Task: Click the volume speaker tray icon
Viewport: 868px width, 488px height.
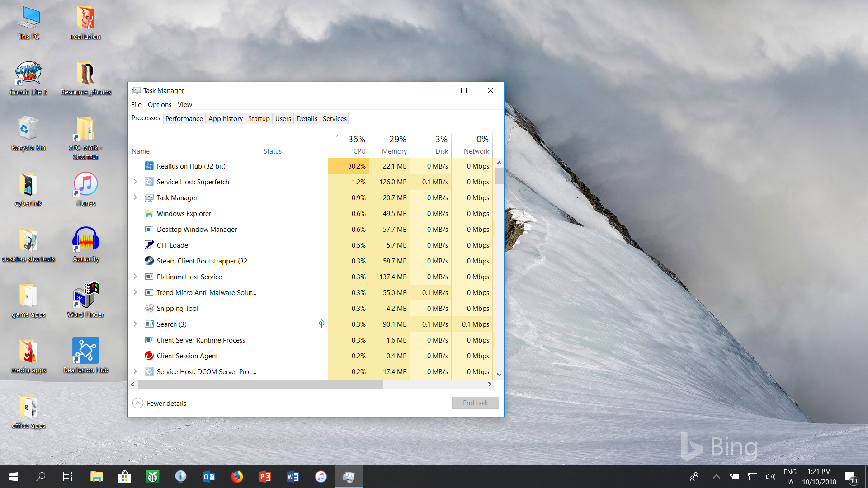Action: (x=770, y=477)
